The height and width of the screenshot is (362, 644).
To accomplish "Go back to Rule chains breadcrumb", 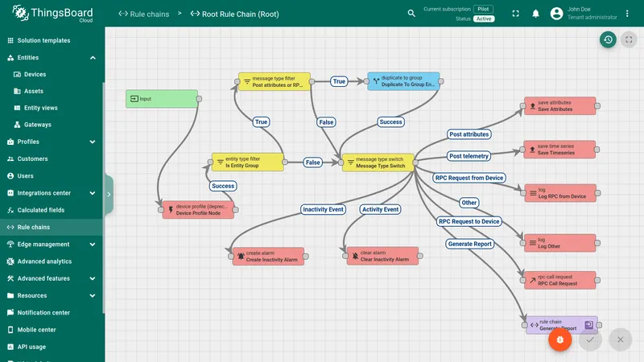I will (144, 14).
